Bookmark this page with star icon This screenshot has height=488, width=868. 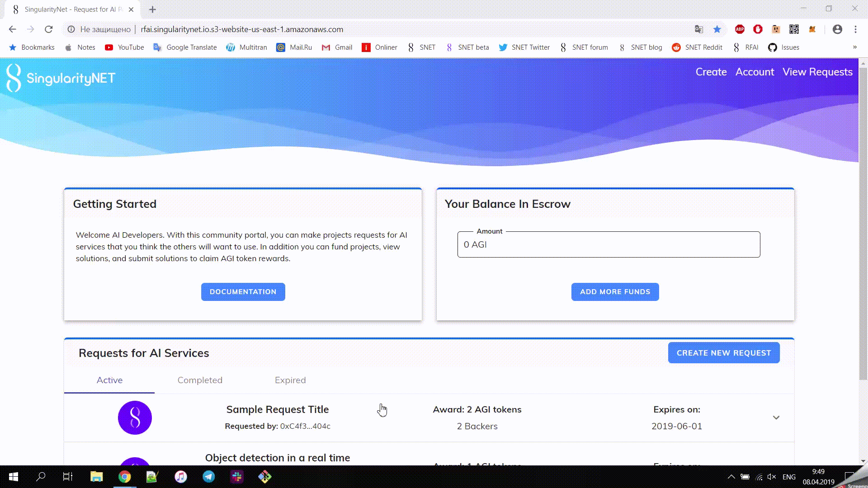point(717,29)
